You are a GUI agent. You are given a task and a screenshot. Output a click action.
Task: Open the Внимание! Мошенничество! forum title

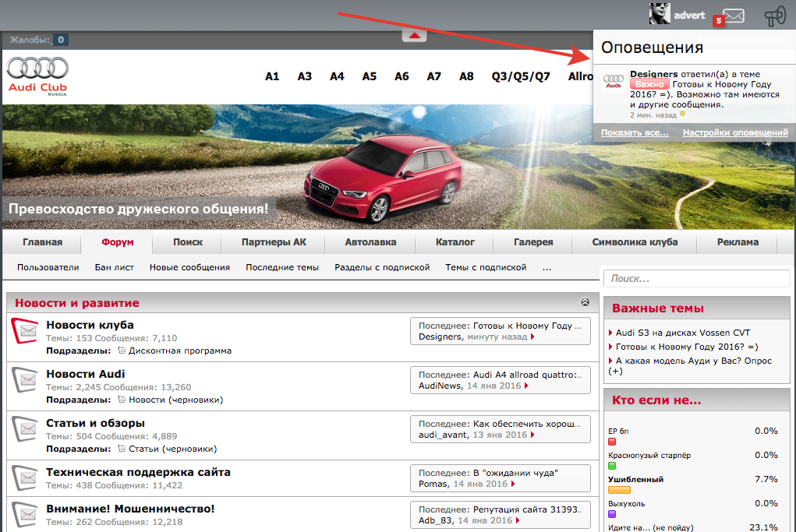(x=130, y=509)
